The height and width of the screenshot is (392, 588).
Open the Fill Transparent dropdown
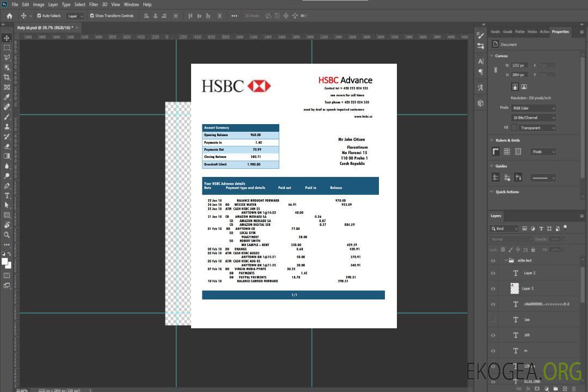click(537, 128)
